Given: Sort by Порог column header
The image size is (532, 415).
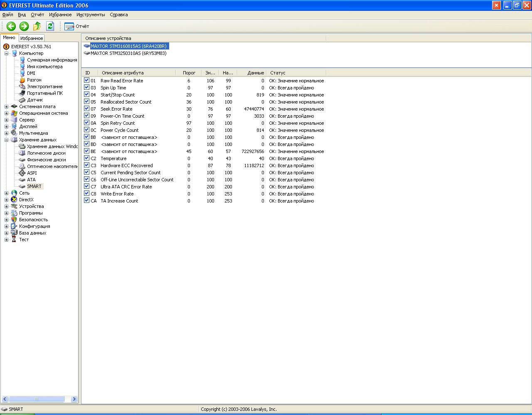Looking at the screenshot, I should coord(189,73).
